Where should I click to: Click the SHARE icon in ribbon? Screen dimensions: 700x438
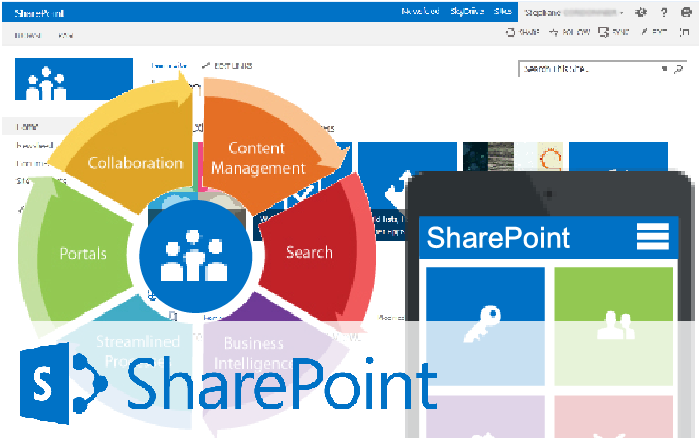click(x=510, y=32)
